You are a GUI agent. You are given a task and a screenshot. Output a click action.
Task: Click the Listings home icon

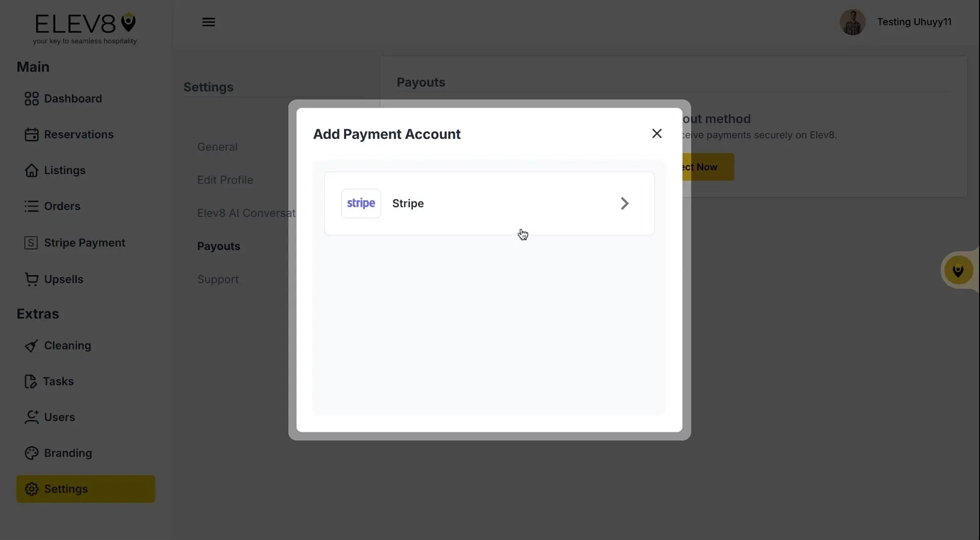tap(32, 170)
